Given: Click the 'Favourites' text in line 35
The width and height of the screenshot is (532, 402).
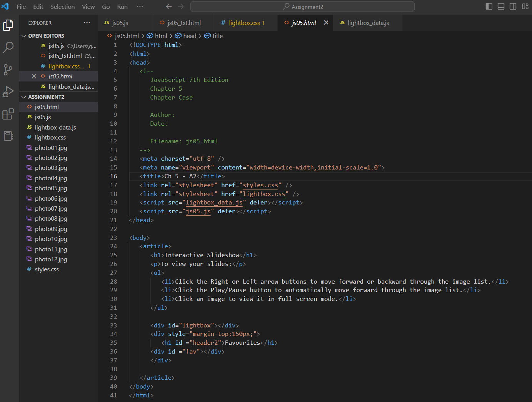Looking at the screenshot, I should point(242,343).
